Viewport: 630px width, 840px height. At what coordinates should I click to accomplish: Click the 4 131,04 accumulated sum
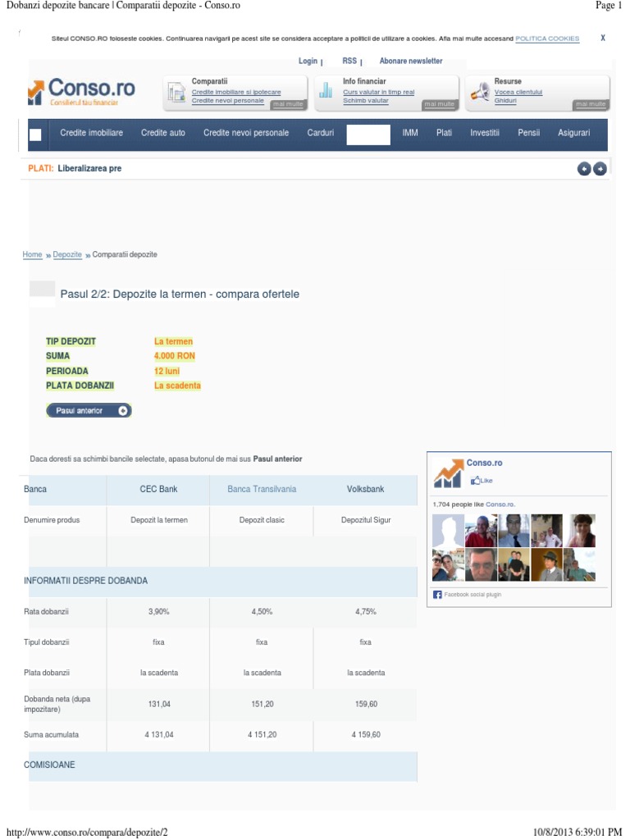159,735
